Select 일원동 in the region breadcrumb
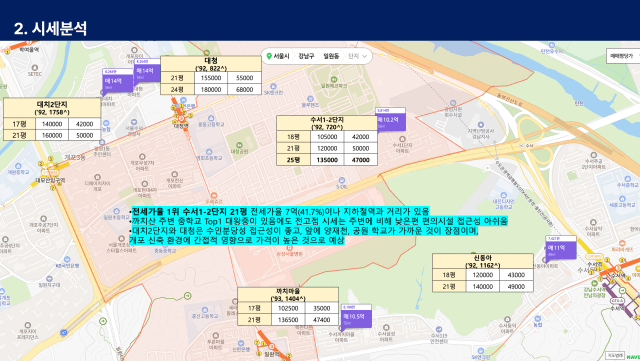 pyautogui.click(x=331, y=56)
